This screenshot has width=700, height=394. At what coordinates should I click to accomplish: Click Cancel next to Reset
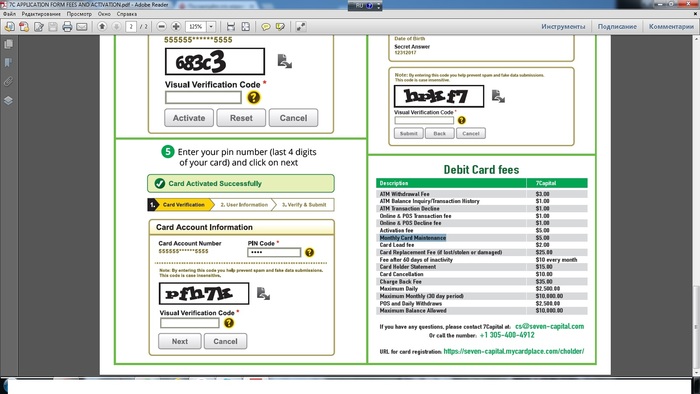[293, 118]
